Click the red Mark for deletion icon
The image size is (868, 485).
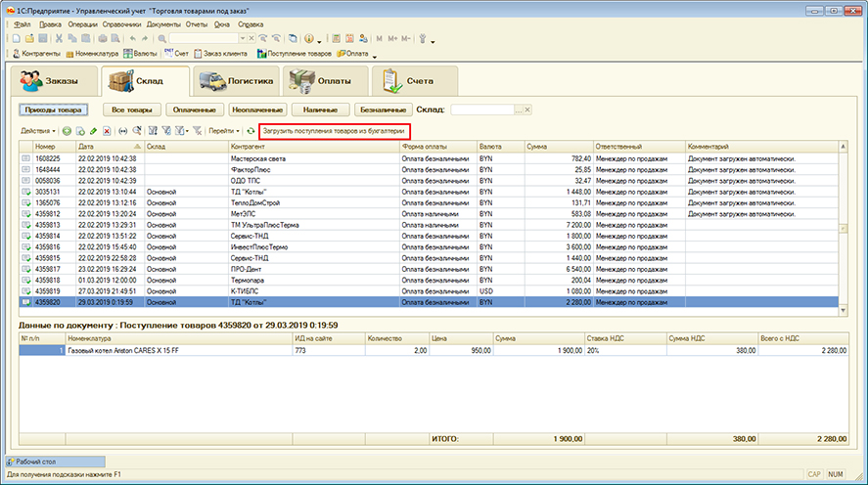(107, 130)
